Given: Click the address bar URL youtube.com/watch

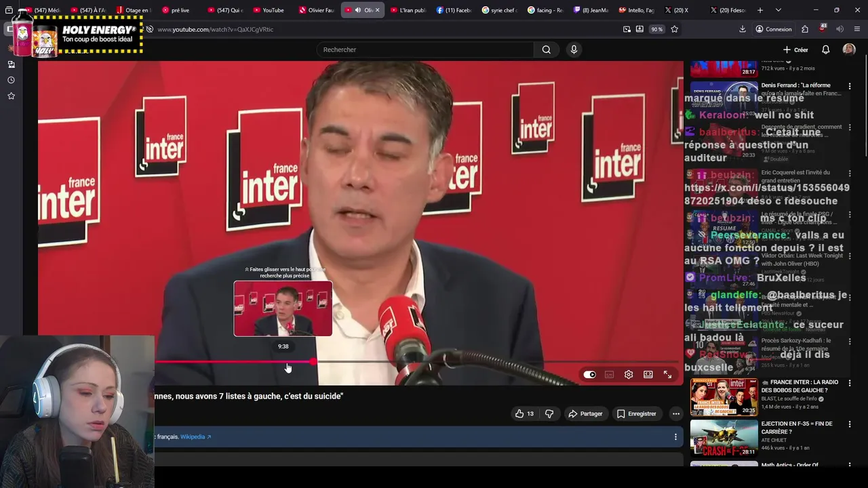Looking at the screenshot, I should pyautogui.click(x=216, y=29).
